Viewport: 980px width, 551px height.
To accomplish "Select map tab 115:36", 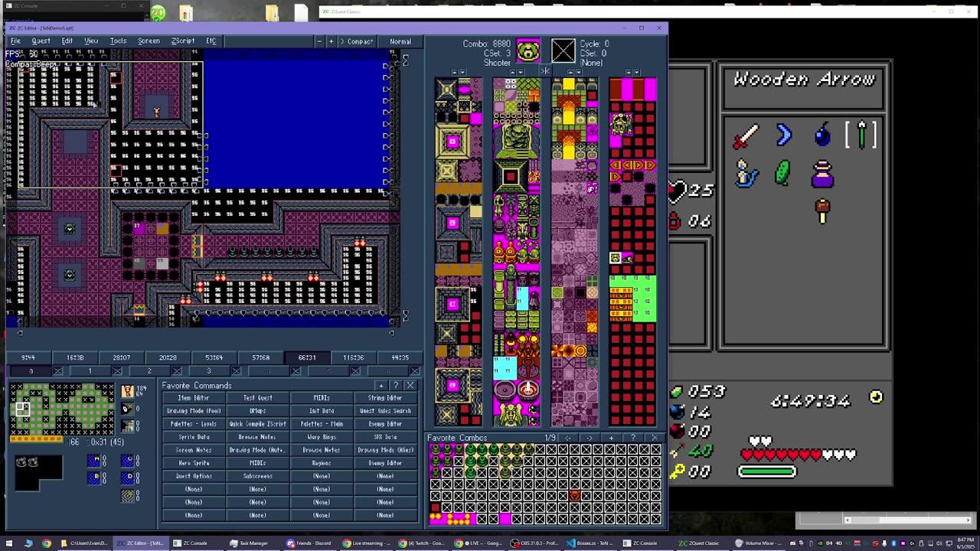I will point(354,357).
